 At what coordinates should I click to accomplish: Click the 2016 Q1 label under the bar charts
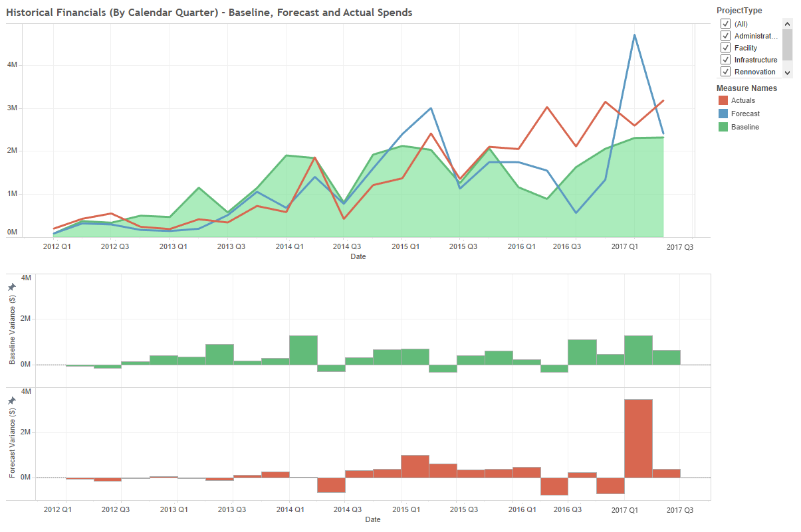point(522,509)
